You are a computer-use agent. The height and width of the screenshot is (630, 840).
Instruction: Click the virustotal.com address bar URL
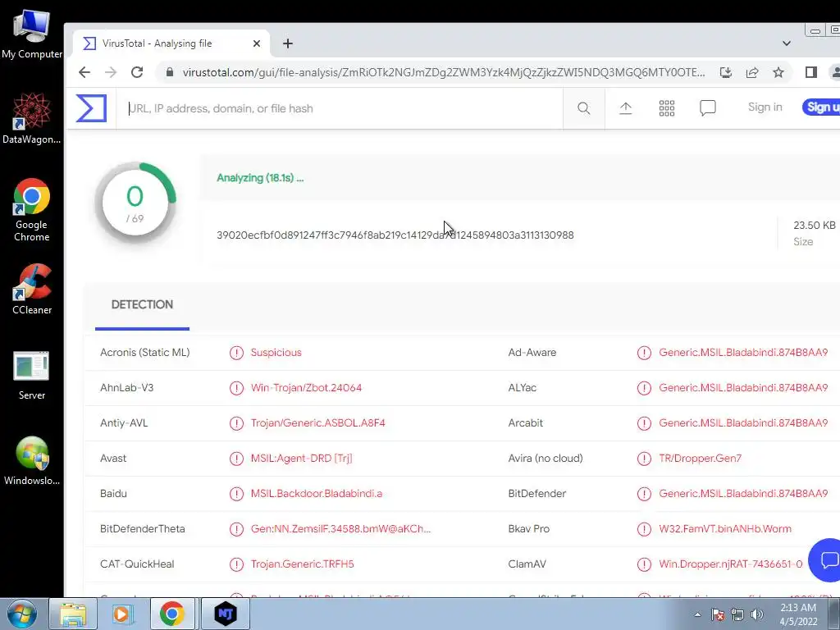coord(444,72)
